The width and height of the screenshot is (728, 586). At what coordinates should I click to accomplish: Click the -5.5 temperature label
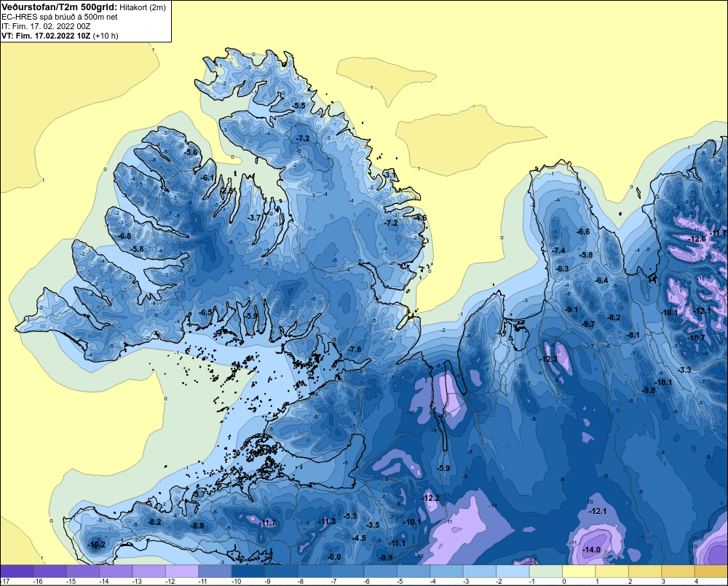pyautogui.click(x=299, y=106)
